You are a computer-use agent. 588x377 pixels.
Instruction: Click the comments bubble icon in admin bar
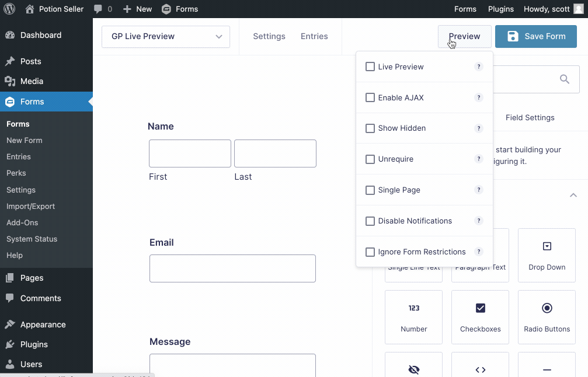pos(98,9)
